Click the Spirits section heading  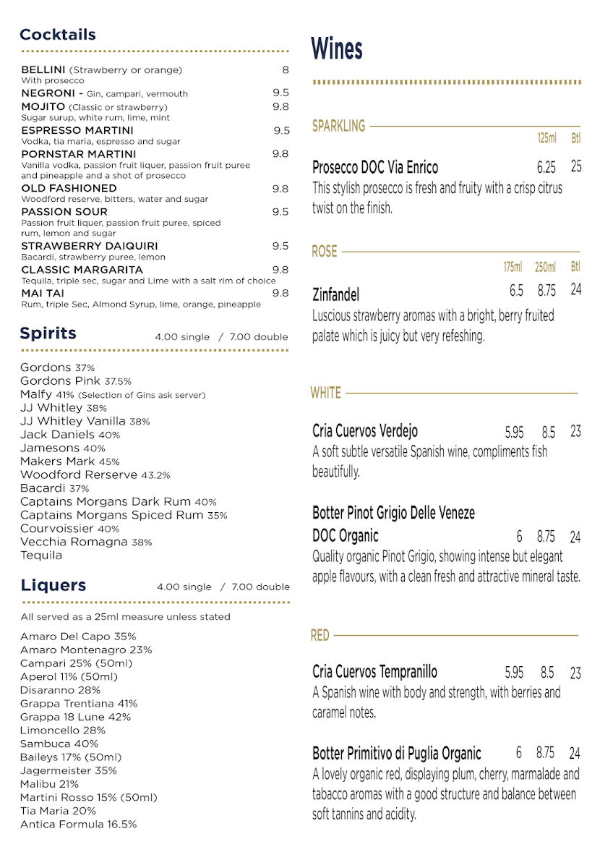(x=48, y=333)
